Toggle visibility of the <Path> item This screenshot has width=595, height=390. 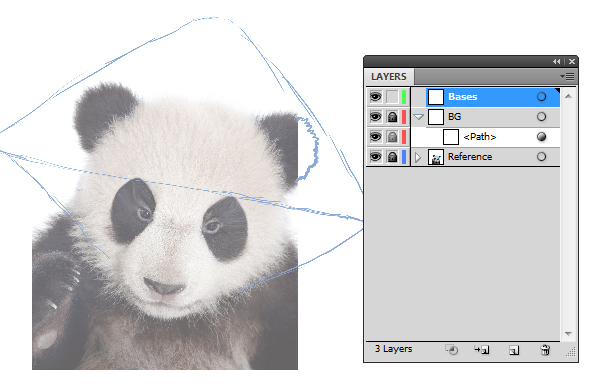click(x=376, y=137)
